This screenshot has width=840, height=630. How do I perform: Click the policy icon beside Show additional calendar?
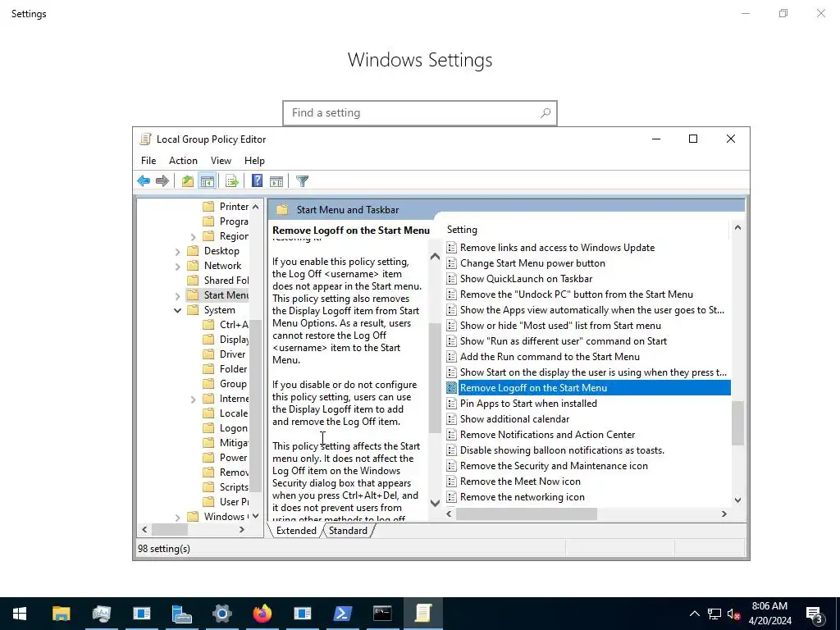point(452,419)
